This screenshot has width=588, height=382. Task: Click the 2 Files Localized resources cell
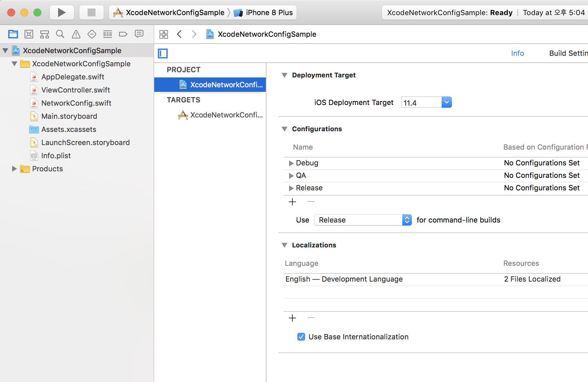point(532,279)
